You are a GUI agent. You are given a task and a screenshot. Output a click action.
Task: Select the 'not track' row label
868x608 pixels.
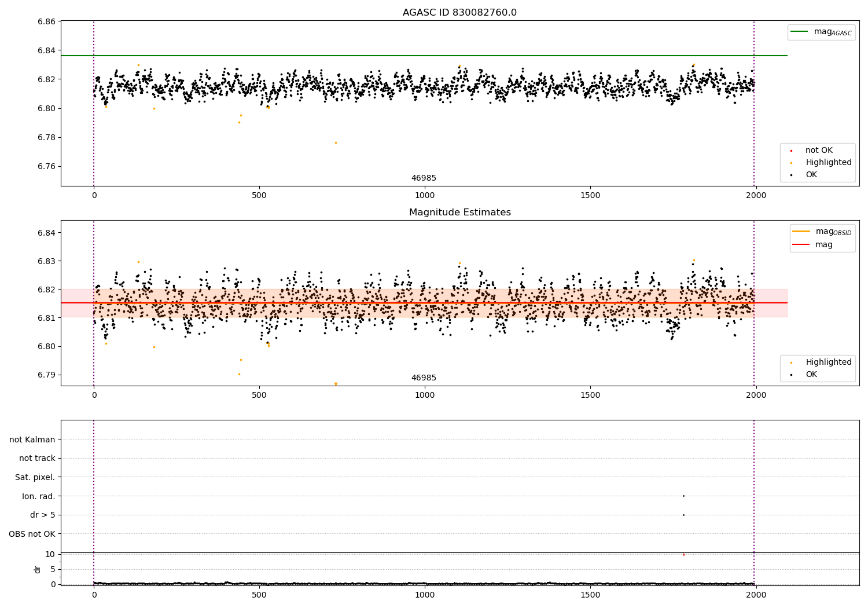(x=37, y=458)
